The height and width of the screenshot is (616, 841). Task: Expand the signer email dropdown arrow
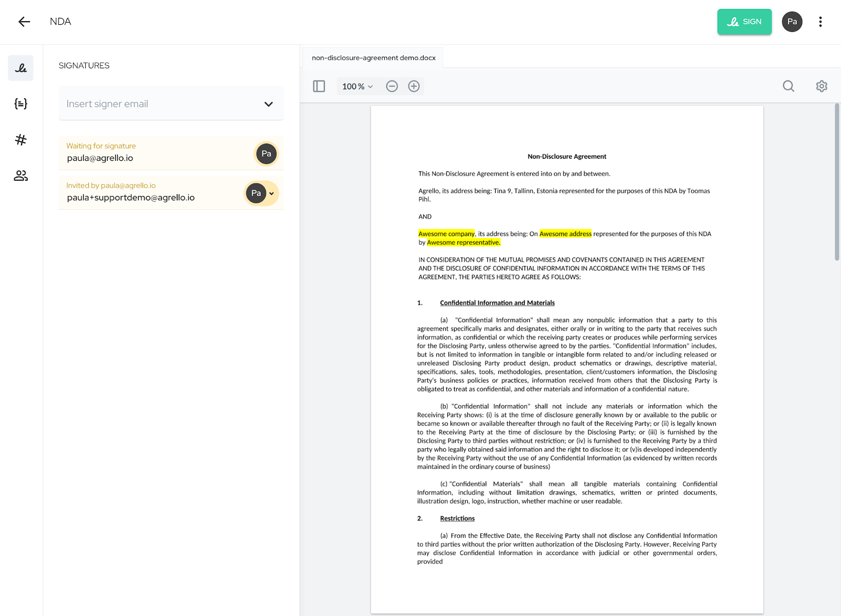point(269,104)
